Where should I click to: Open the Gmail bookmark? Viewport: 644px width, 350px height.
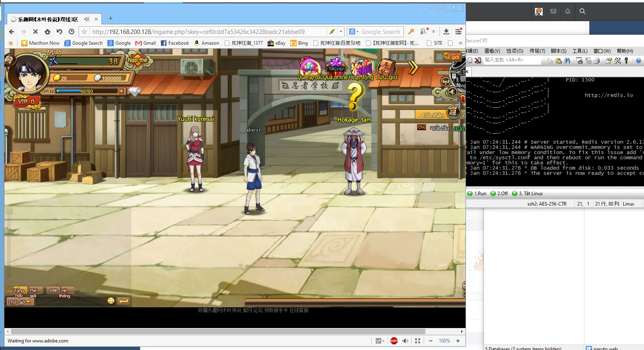[146, 43]
